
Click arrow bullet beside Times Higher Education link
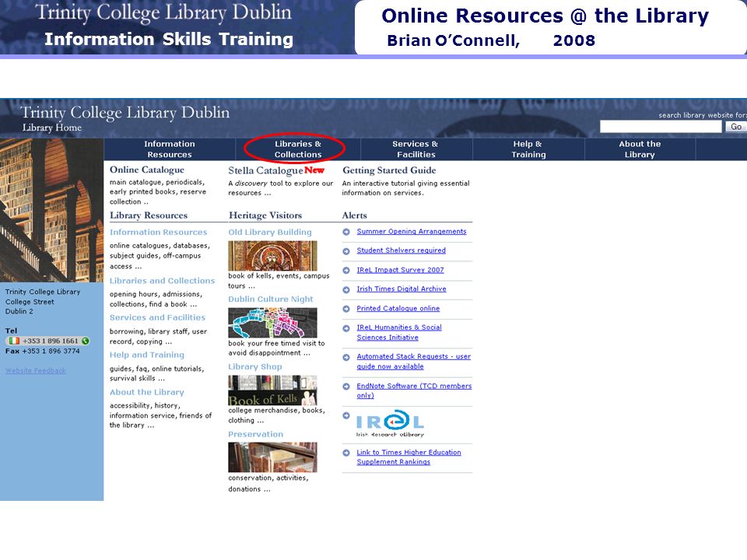346,453
